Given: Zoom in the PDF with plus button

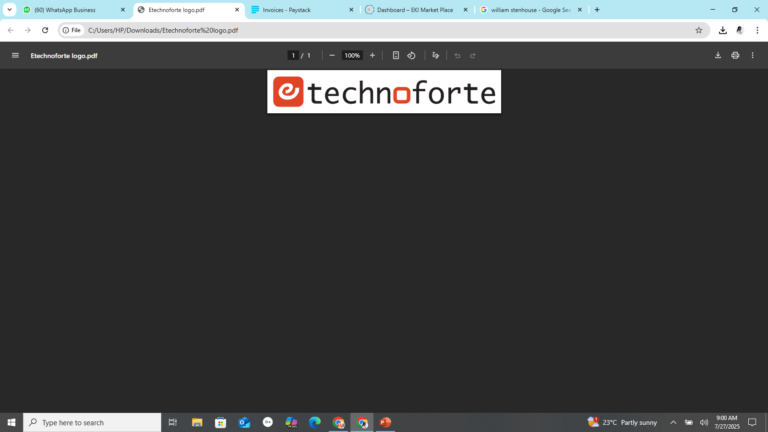Looking at the screenshot, I should [372, 55].
